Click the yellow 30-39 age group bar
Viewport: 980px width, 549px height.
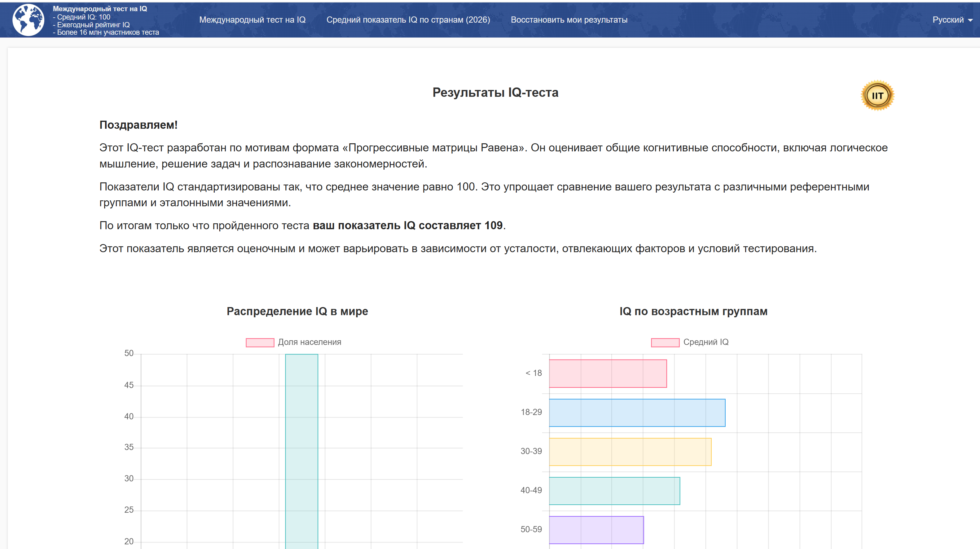[x=630, y=452]
